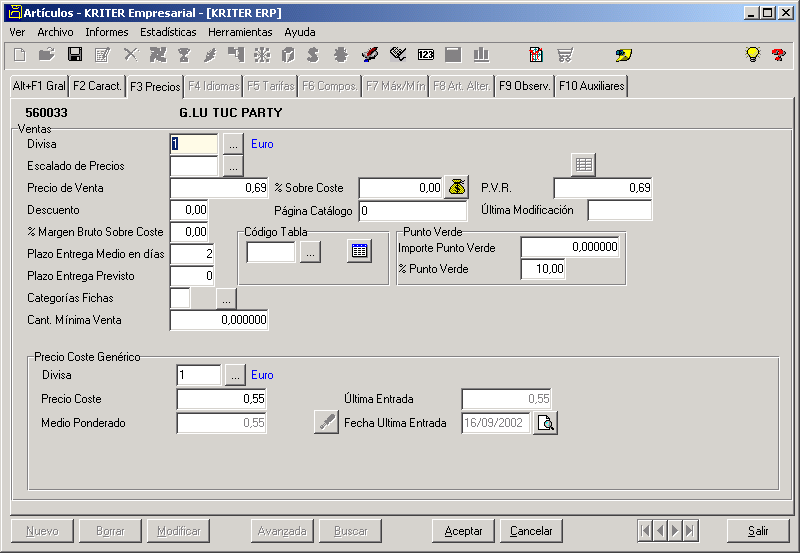Click the Salir button
The image size is (800, 553).
click(758, 531)
